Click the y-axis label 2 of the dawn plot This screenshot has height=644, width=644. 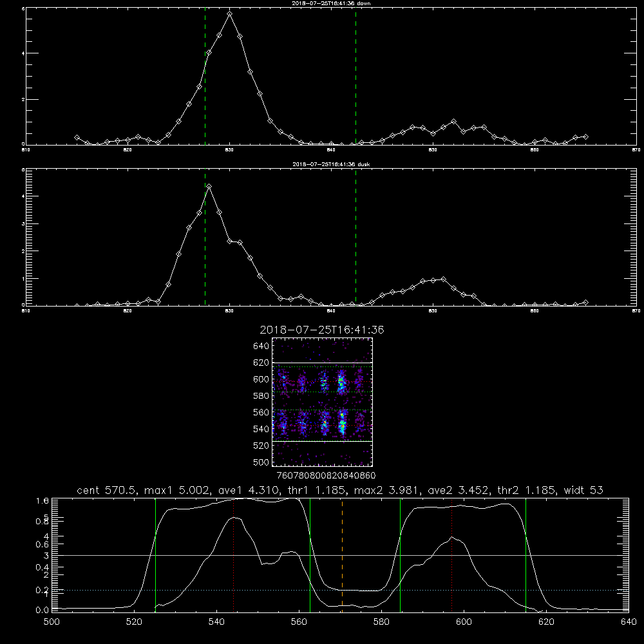pos(23,99)
